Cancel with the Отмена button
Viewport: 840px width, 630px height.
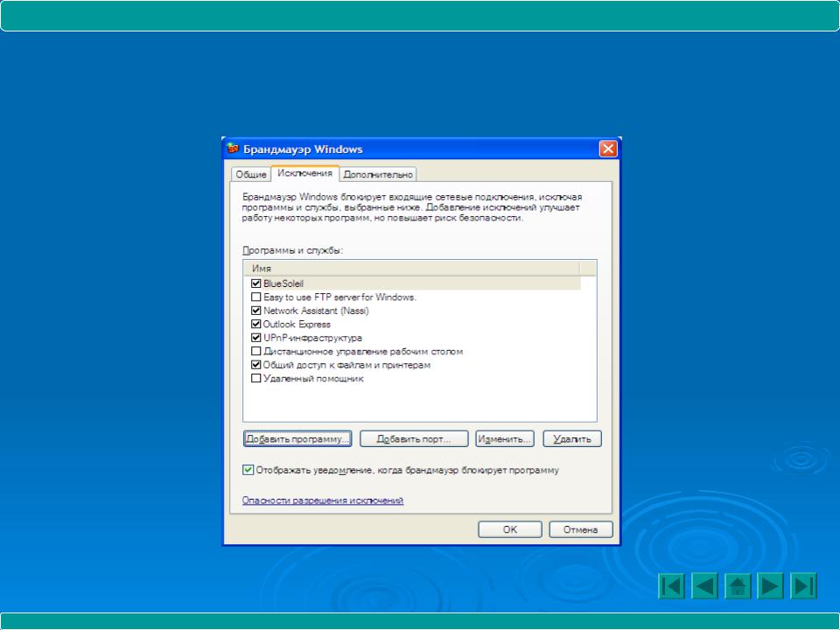(581, 529)
